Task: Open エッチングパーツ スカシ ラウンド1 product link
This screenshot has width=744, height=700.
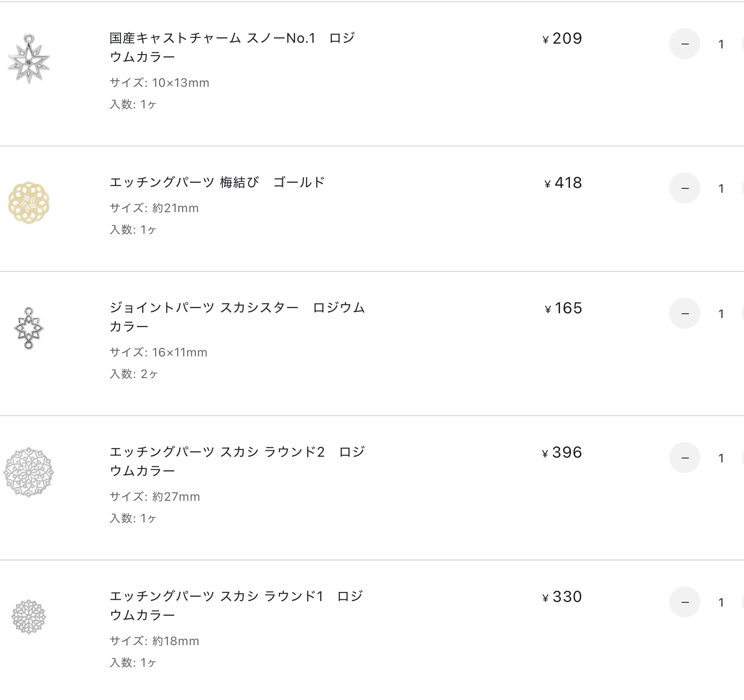Action: tap(236, 605)
